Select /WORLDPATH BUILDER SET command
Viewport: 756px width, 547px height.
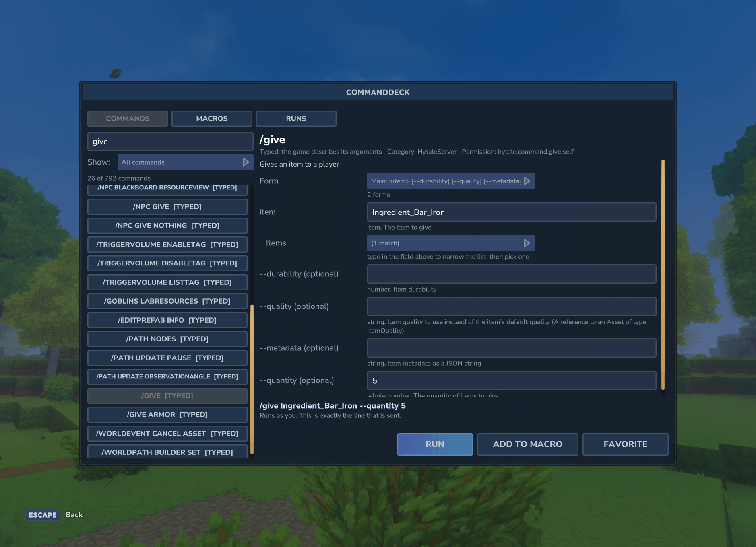coord(167,451)
